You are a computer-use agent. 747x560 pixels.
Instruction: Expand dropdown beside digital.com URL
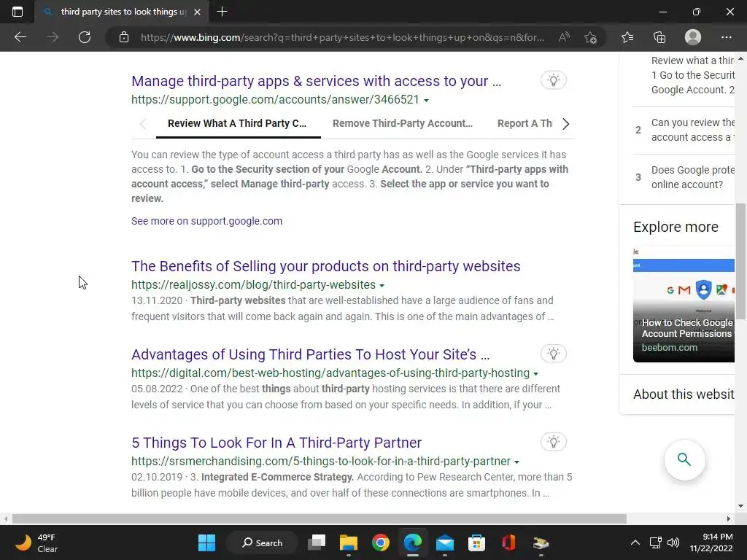(x=536, y=374)
